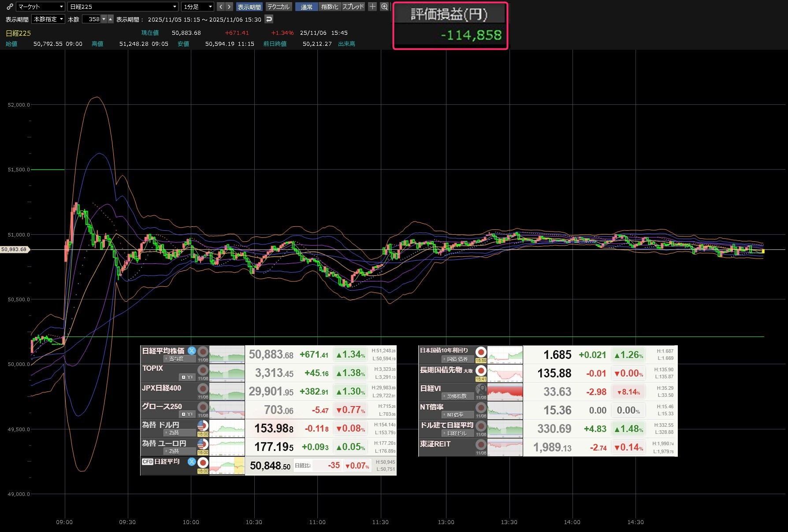Select the 通常 chart mode tab
Image resolution: width=788 pixels, height=532 pixels.
click(306, 7)
